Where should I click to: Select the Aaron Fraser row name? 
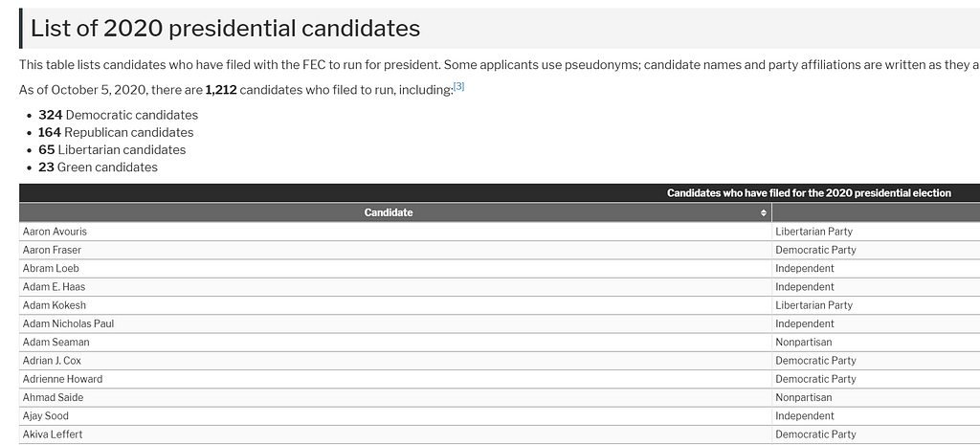pos(52,250)
